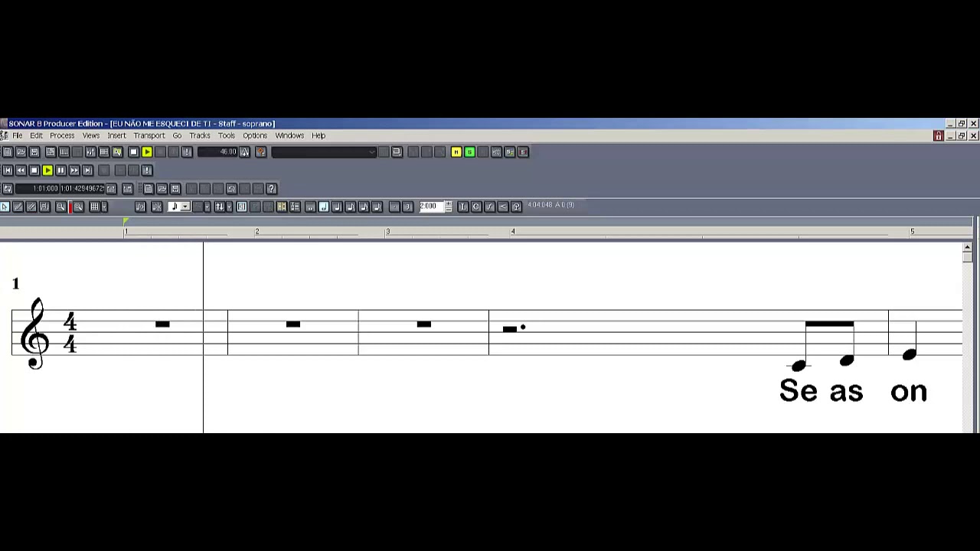The height and width of the screenshot is (551, 980).
Task: Click the exclamation Reset/Panic transport icon
Action: click(147, 170)
